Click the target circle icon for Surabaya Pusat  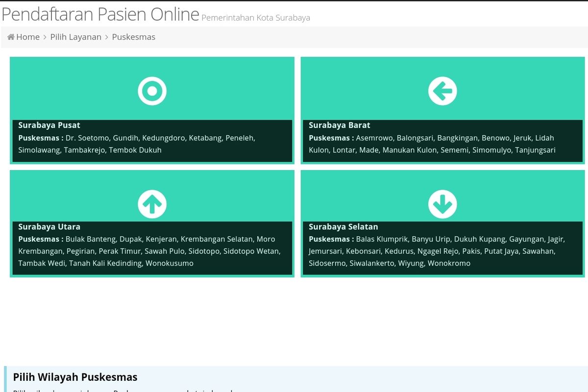pyautogui.click(x=152, y=91)
